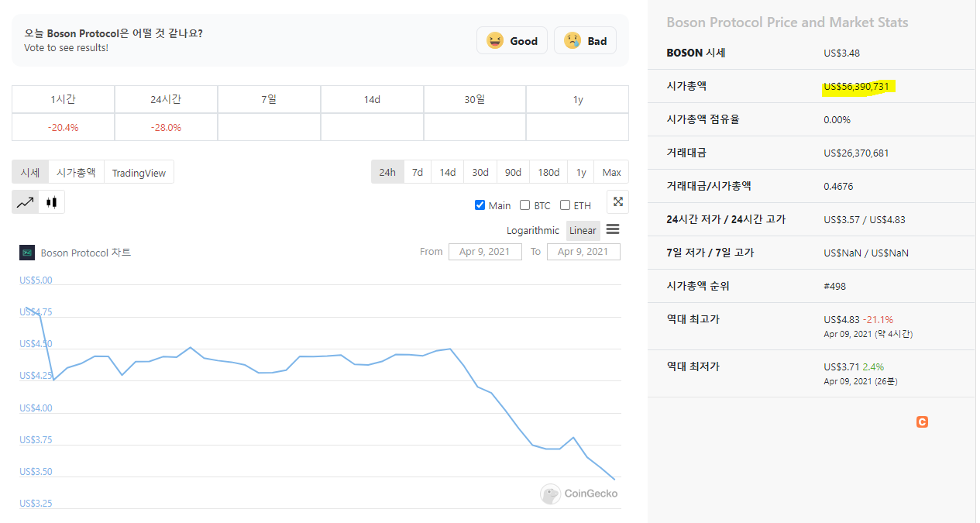Click the market cap rank #498

click(835, 286)
